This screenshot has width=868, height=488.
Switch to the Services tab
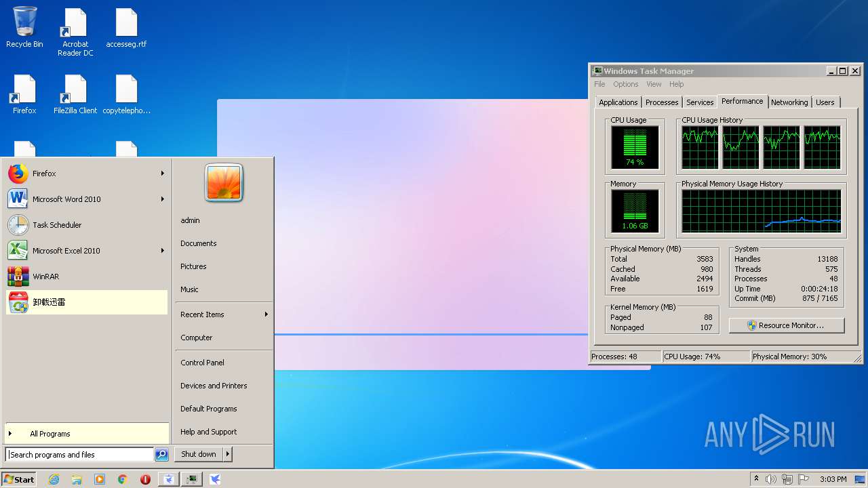tap(700, 102)
